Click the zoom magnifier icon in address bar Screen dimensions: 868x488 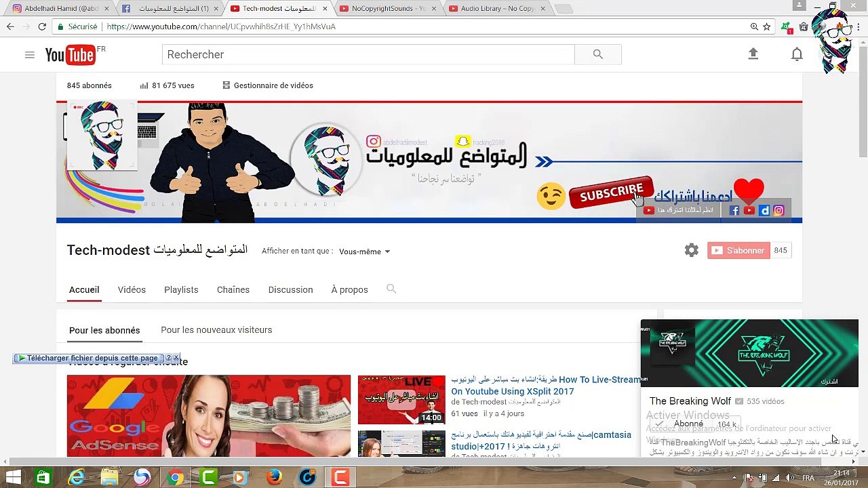(x=754, y=26)
